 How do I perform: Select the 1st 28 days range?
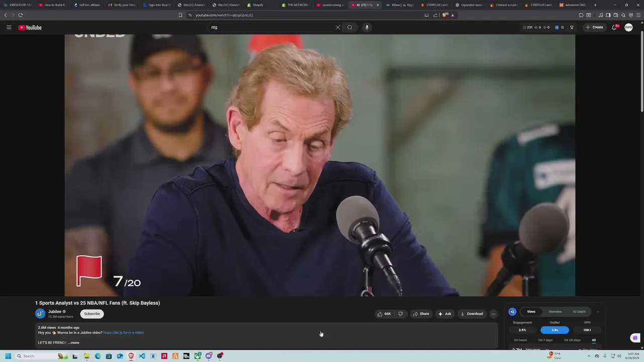pyautogui.click(x=572, y=340)
